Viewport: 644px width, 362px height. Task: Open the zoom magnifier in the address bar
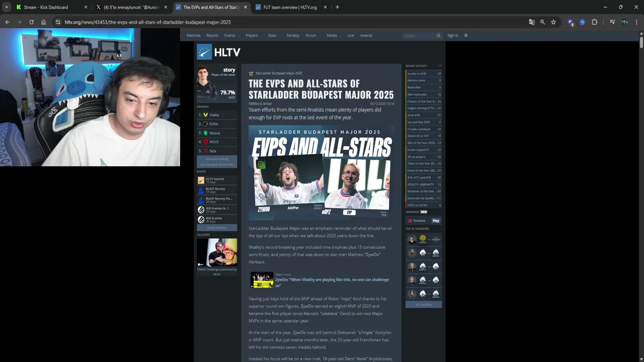pos(542,22)
